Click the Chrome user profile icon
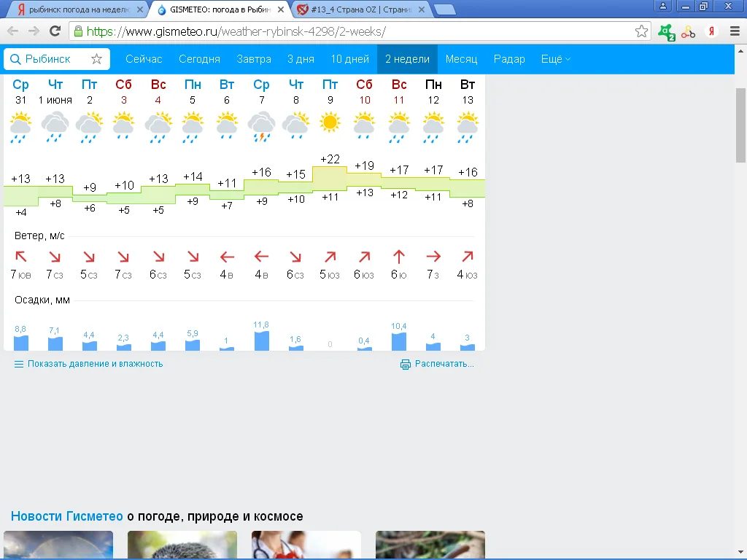 click(662, 6)
